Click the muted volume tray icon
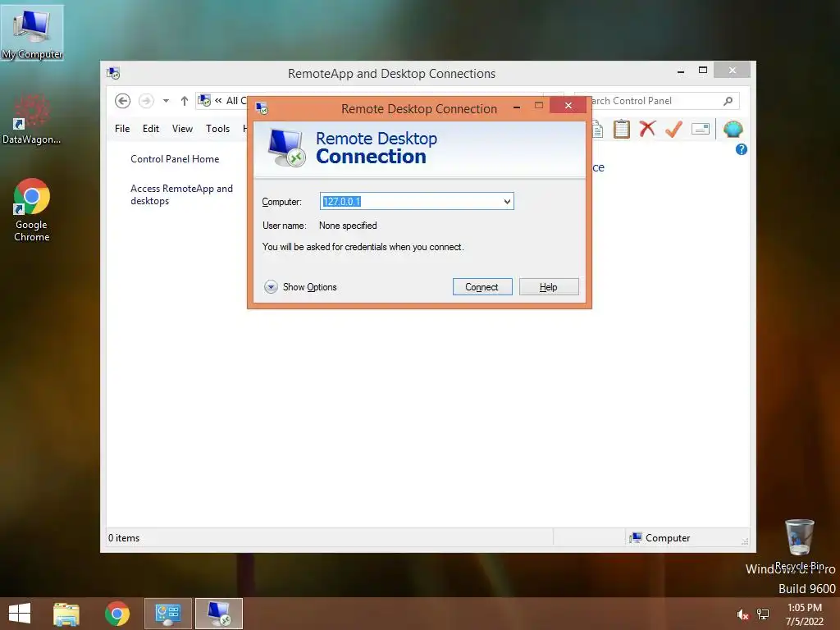The height and width of the screenshot is (630, 840). point(742,614)
